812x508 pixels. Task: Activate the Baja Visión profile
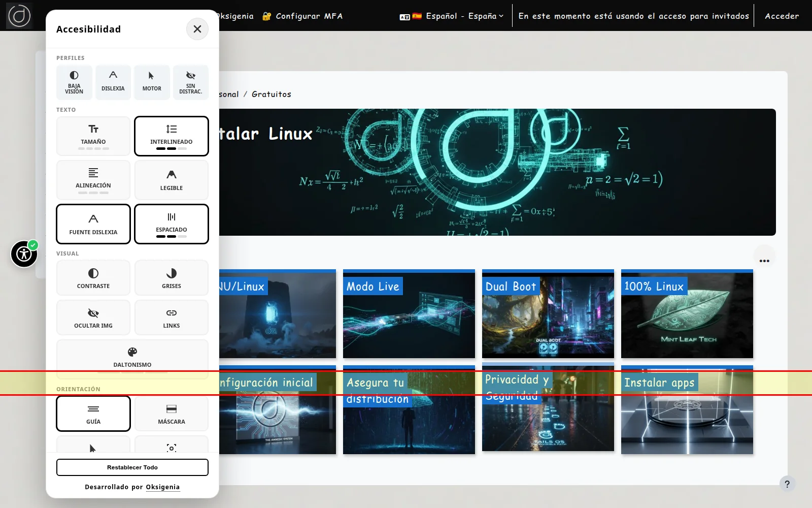(74, 82)
